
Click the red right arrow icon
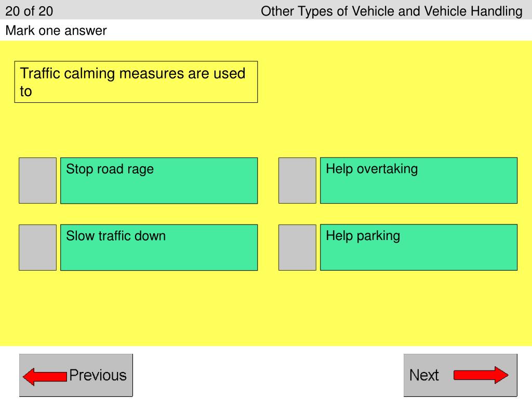(481, 375)
